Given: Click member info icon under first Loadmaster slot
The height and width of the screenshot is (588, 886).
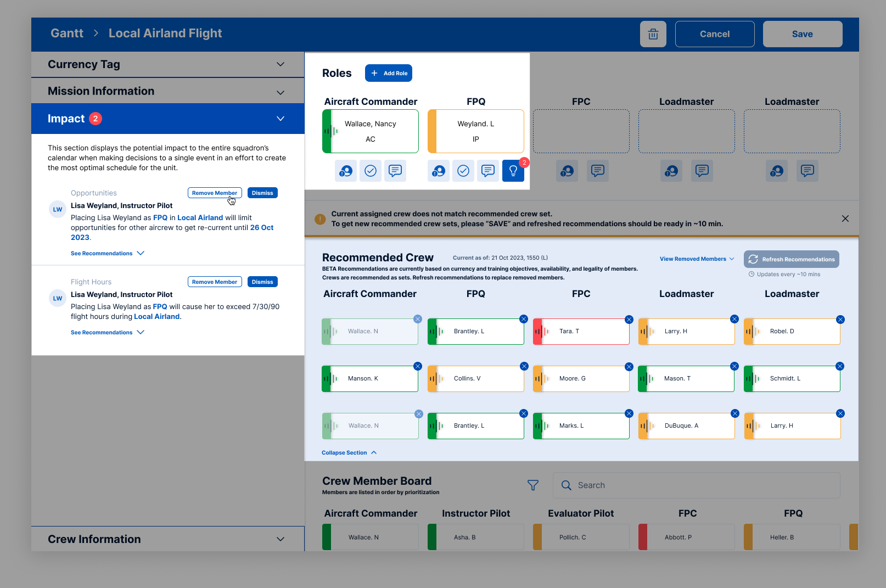Looking at the screenshot, I should [672, 171].
